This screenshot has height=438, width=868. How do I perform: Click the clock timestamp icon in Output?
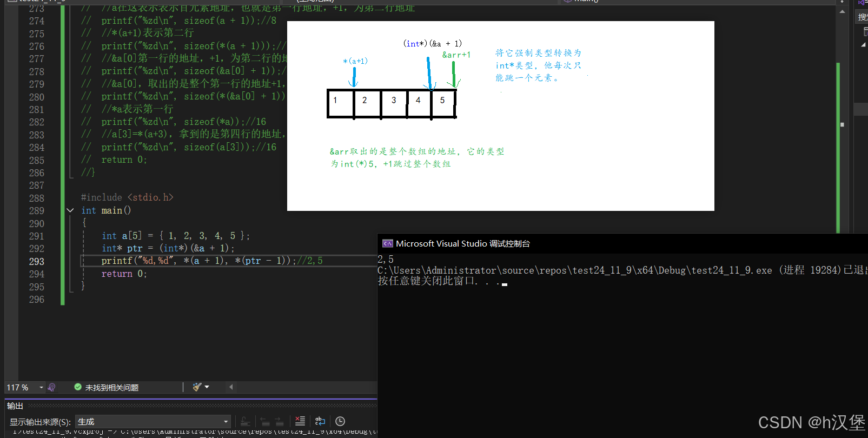click(x=340, y=421)
